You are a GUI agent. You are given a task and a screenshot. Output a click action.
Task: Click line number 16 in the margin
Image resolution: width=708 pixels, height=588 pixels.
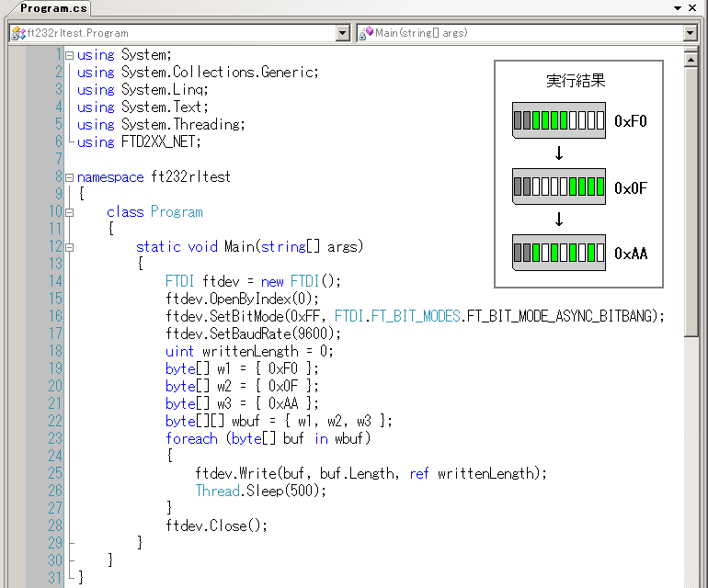tap(55, 316)
